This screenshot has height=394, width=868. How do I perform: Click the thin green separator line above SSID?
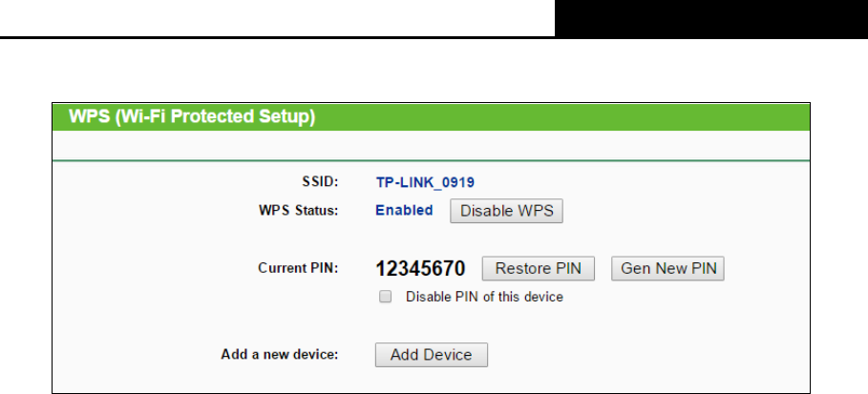(432, 160)
